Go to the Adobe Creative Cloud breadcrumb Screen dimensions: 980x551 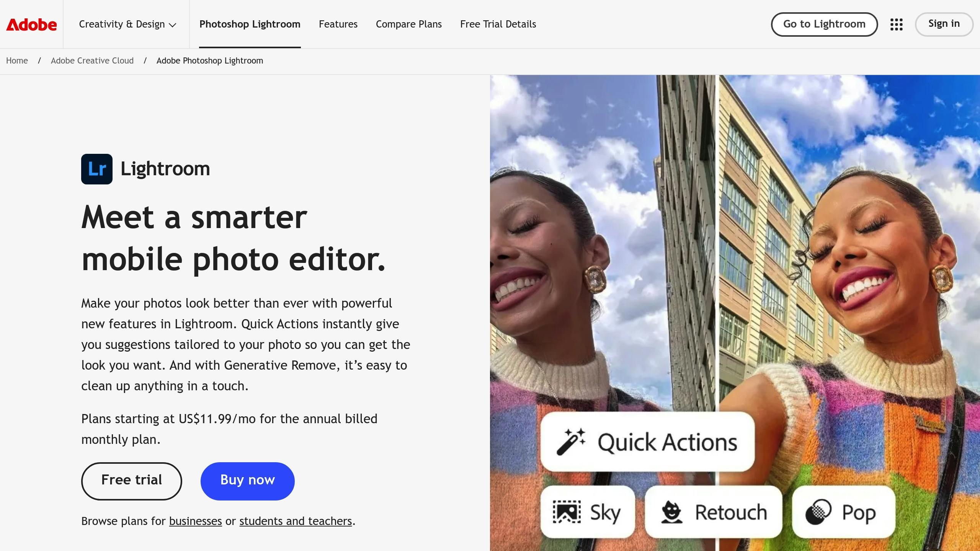(x=92, y=61)
